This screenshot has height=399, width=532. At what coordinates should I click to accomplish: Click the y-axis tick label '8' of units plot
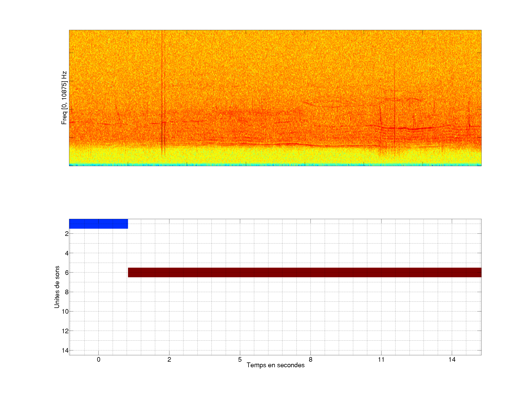point(67,292)
